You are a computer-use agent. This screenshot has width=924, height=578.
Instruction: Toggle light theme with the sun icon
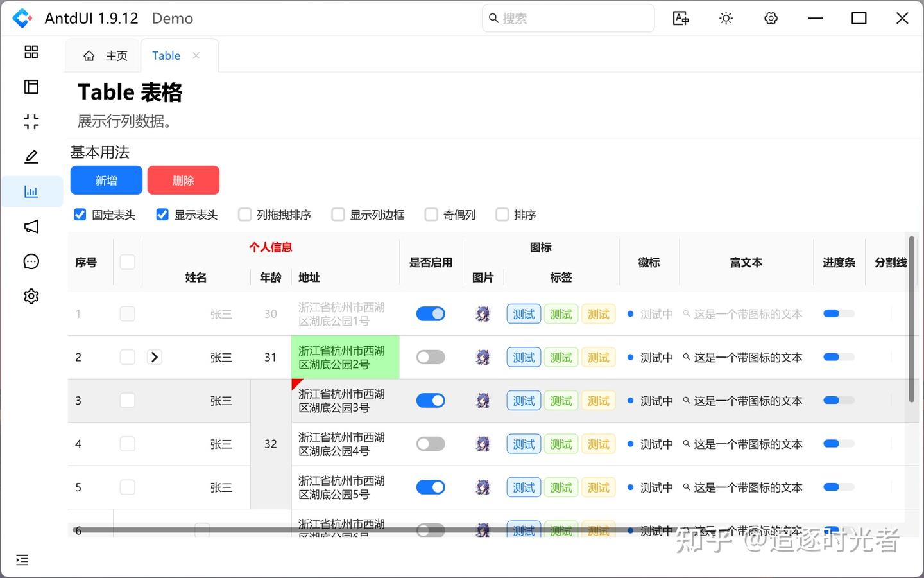coord(726,18)
